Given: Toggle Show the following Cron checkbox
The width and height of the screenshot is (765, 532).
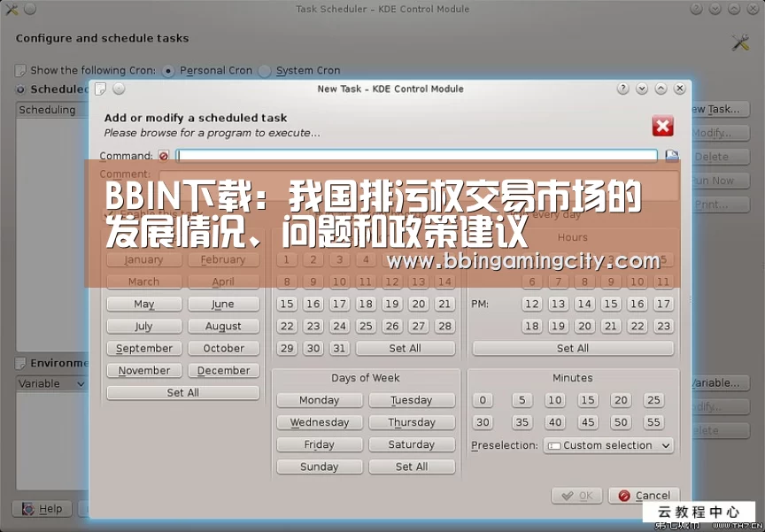Looking at the screenshot, I should (20, 71).
